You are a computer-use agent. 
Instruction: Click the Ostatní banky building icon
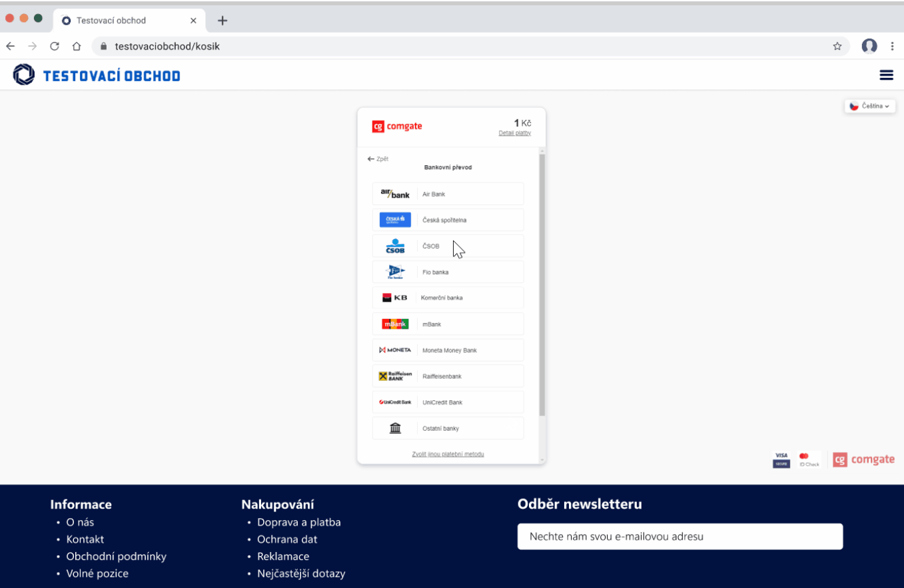tap(395, 428)
